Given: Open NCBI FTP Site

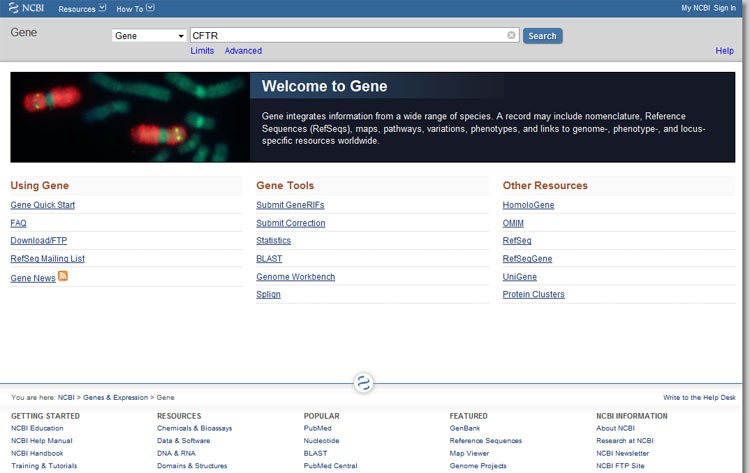Looking at the screenshot, I should 620,465.
